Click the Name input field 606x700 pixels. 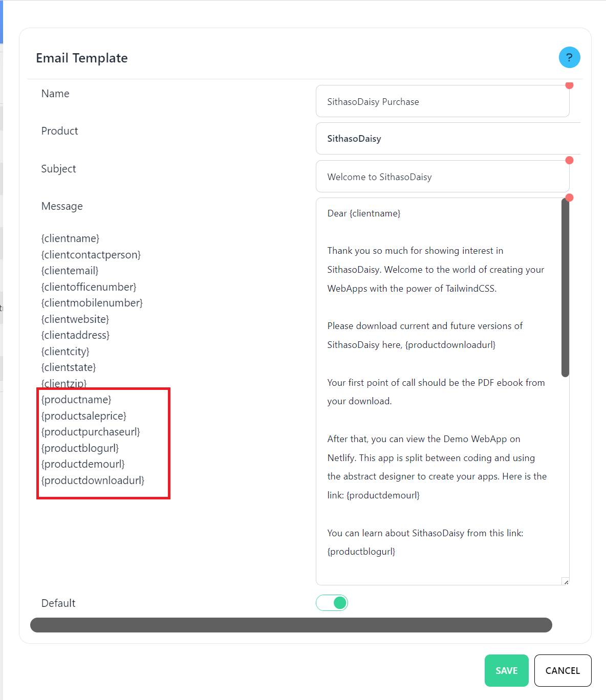442,102
